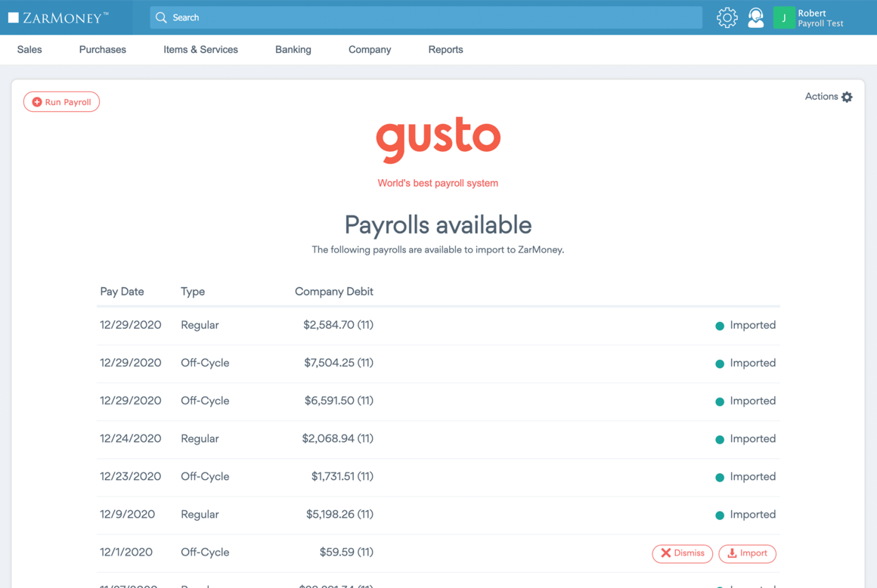Focus the Search input field
The width and height of the screenshot is (877, 588).
click(x=426, y=17)
